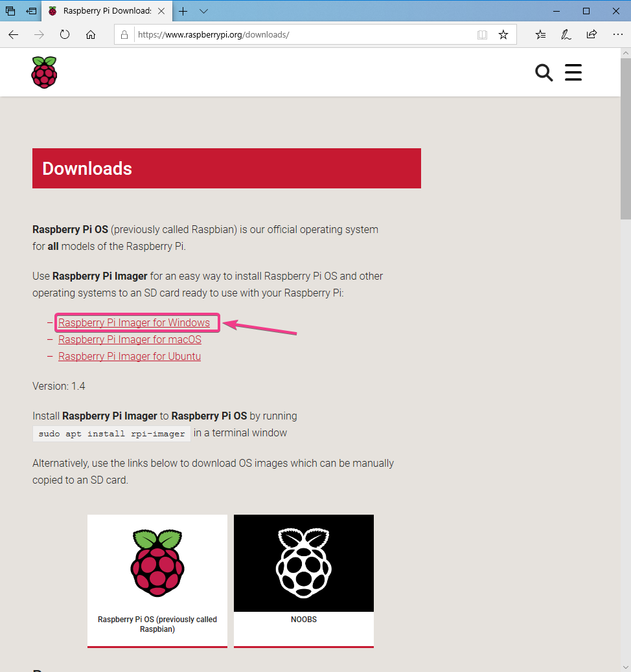The width and height of the screenshot is (631, 672).
Task: Open Raspberry Pi Imager for macOS link
Action: pyautogui.click(x=130, y=339)
